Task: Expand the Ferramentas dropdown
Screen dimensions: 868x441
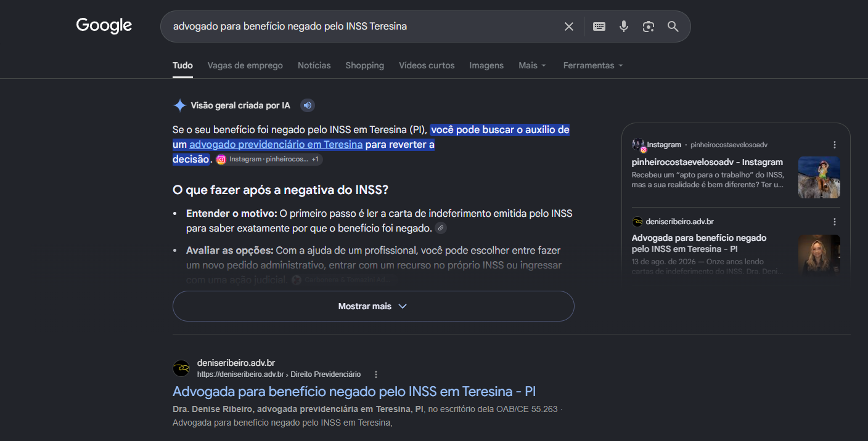Action: 593,65
